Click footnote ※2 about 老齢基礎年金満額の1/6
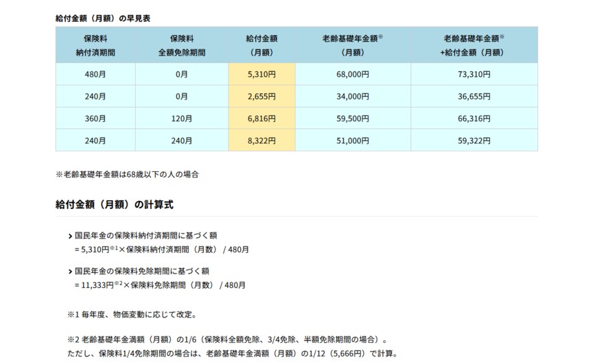Image resolution: width=597 pixels, height=364 pixels. (x=228, y=339)
